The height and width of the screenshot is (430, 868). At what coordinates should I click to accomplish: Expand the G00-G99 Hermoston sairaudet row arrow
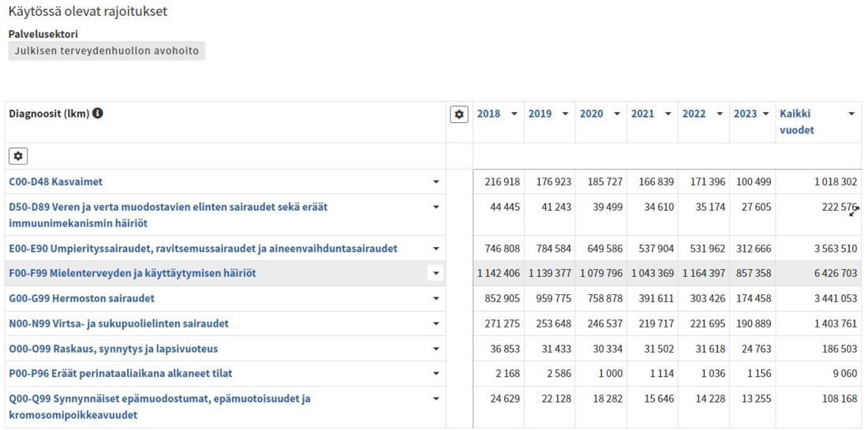(436, 298)
